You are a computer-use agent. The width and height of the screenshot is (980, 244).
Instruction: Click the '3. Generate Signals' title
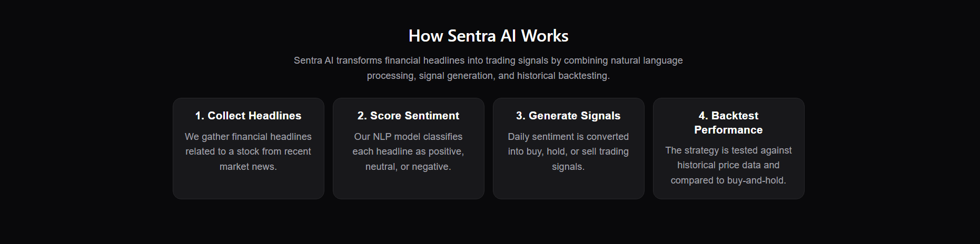569,116
